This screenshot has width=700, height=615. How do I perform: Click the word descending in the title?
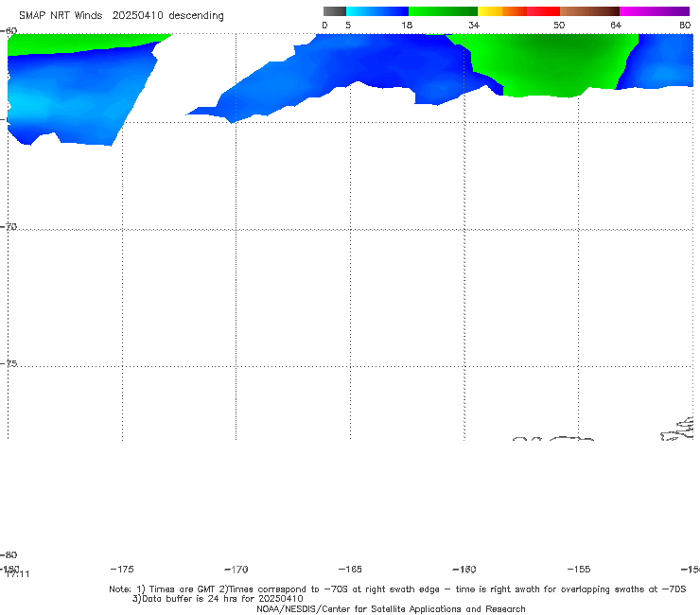tap(196, 16)
